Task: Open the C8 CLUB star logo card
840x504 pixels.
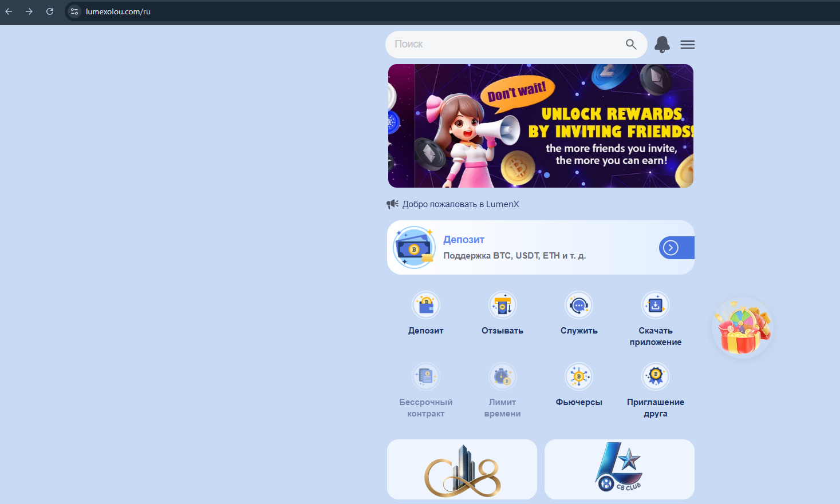Action: click(620, 469)
